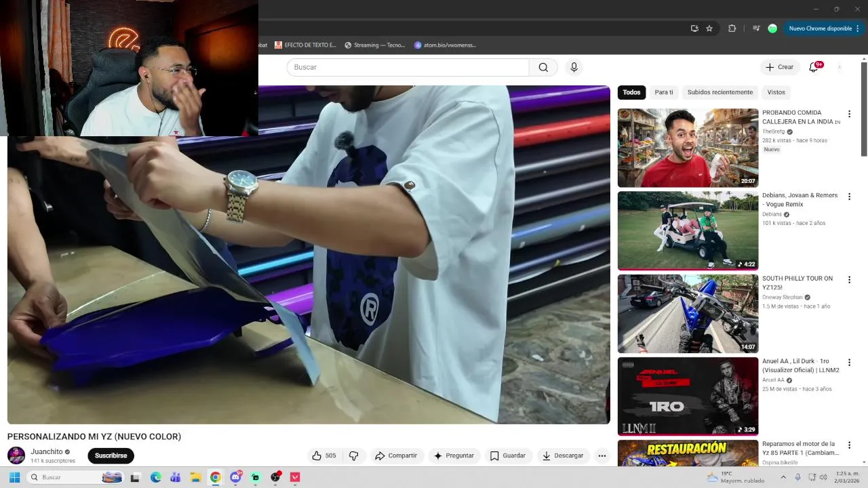
Task: Select the Subidos recientemente filter chip
Action: click(720, 92)
